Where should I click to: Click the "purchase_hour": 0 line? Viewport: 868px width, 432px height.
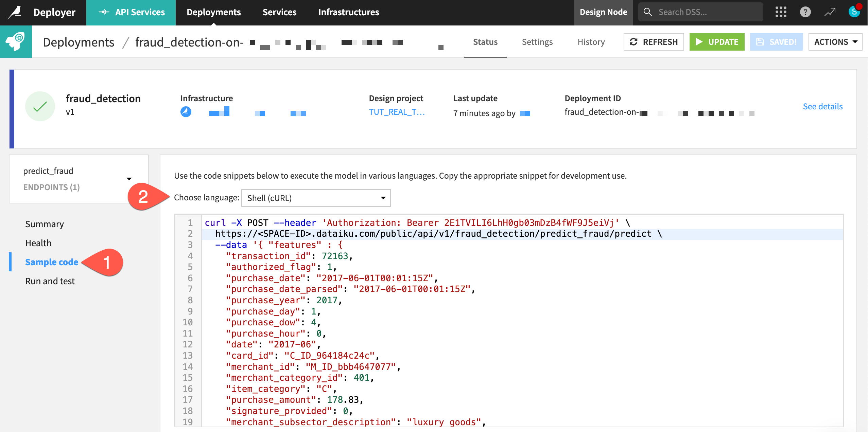click(276, 334)
